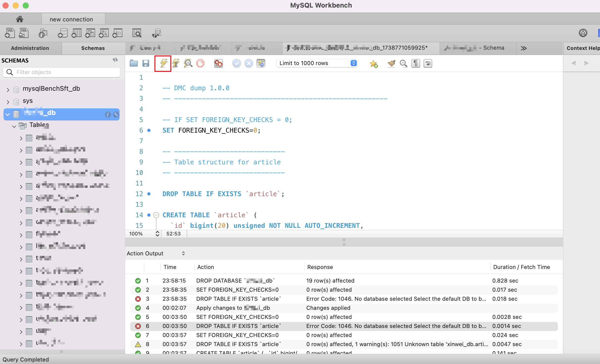600x364 pixels.
Task: Click Context Help in the right panel
Action: [x=582, y=48]
